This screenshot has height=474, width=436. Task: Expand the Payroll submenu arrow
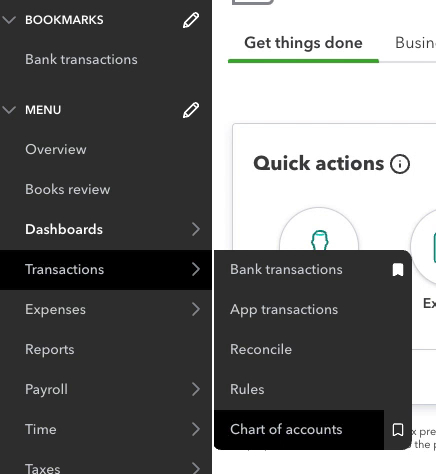point(196,389)
